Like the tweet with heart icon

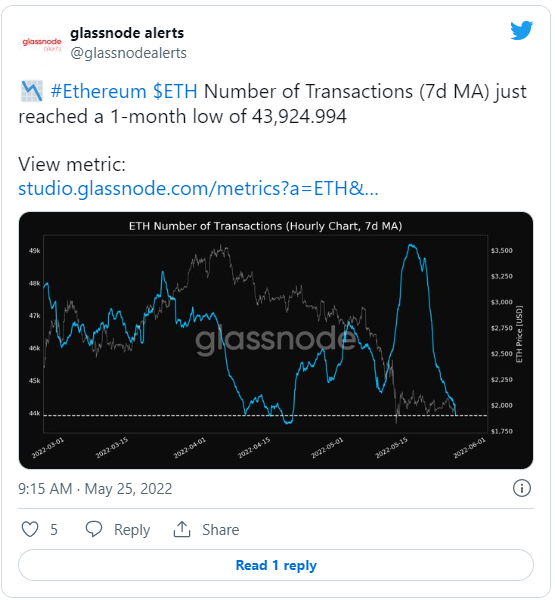[x=30, y=530]
